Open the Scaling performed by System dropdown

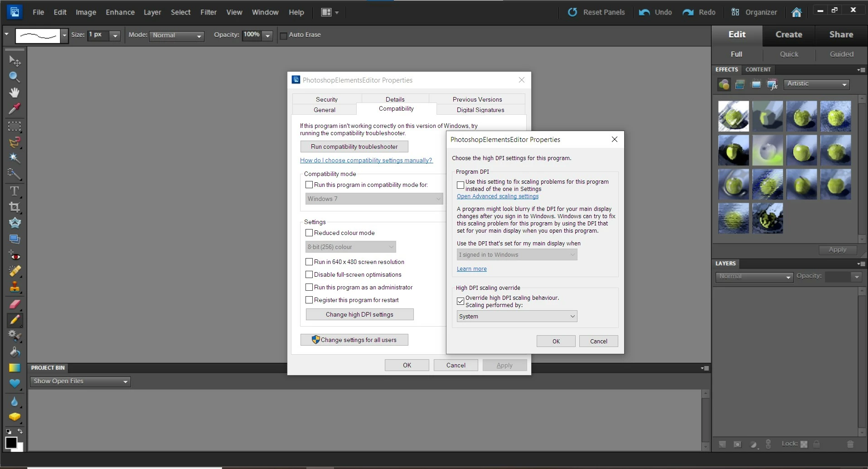click(517, 316)
